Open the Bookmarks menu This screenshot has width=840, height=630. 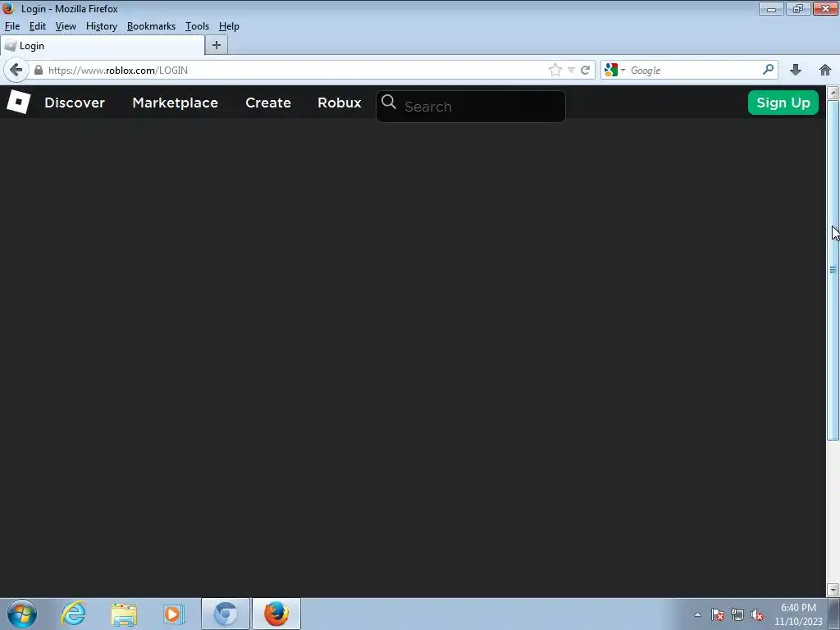[151, 26]
